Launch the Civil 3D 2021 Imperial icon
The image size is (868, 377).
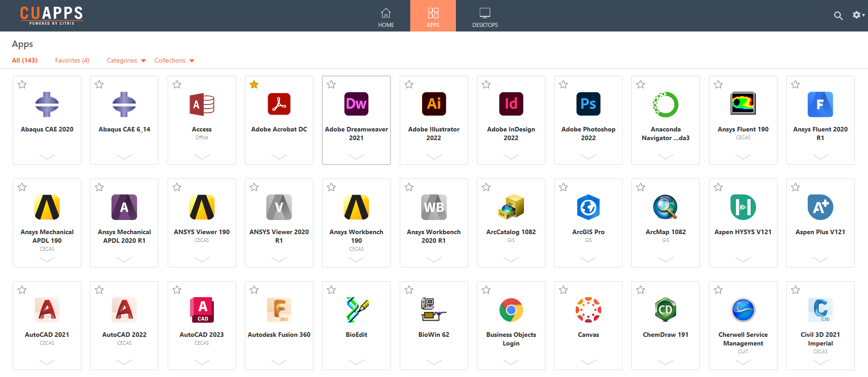click(820, 309)
